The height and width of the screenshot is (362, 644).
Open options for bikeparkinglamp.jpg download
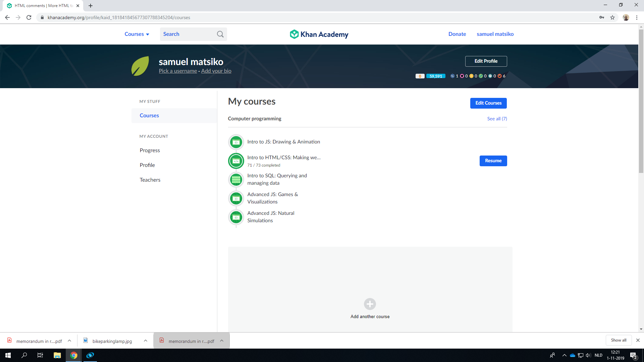pyautogui.click(x=146, y=341)
